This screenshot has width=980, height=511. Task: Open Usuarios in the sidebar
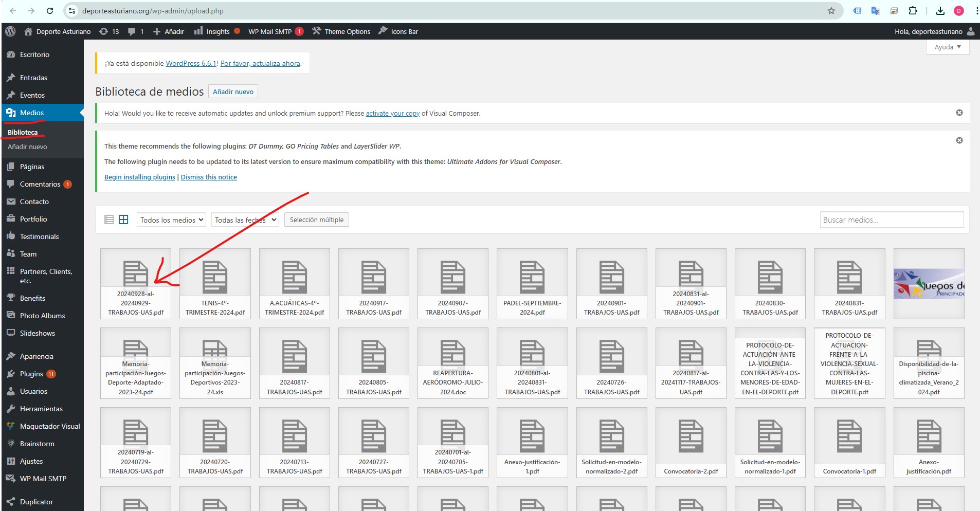42,391
